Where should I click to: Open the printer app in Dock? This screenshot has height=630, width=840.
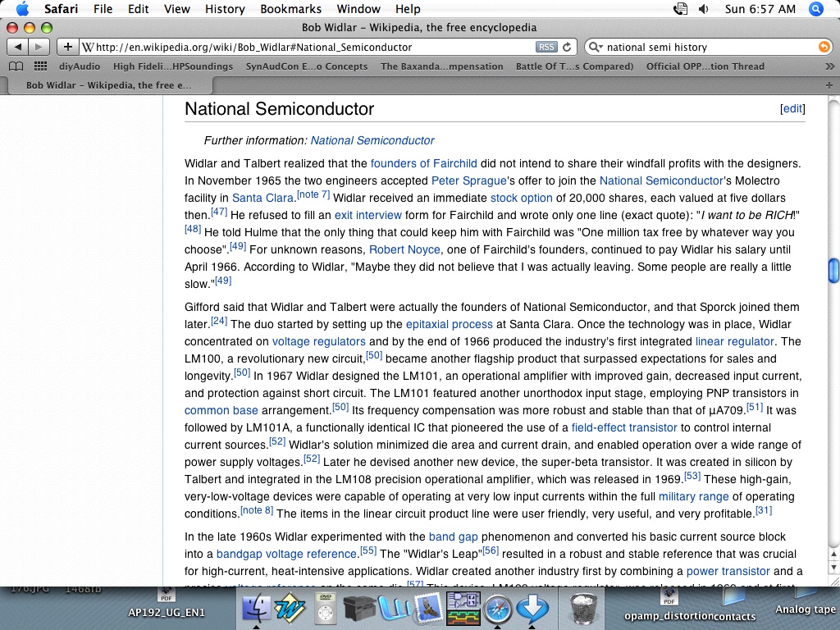pos(358,609)
